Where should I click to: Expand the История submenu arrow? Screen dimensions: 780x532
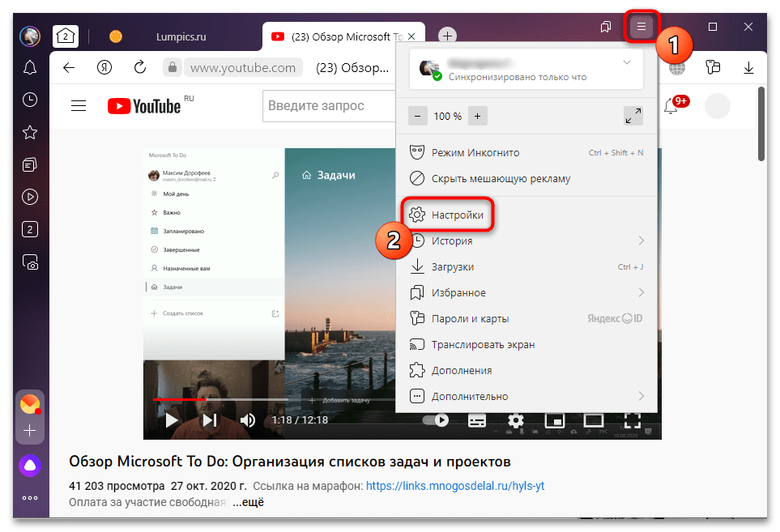click(x=641, y=240)
